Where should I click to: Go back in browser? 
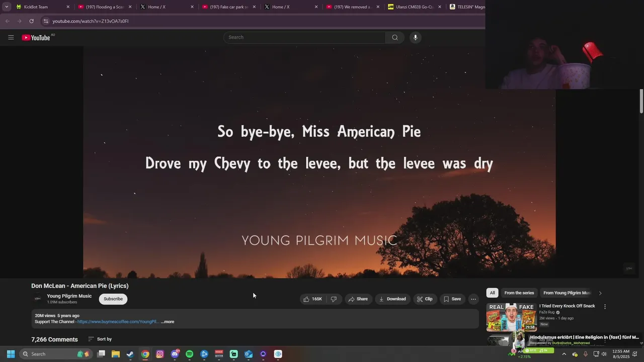click(7, 21)
